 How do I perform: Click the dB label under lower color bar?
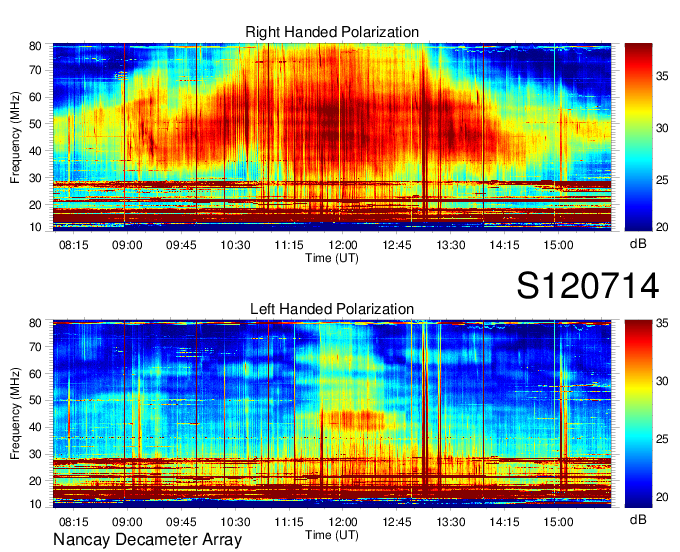638,519
